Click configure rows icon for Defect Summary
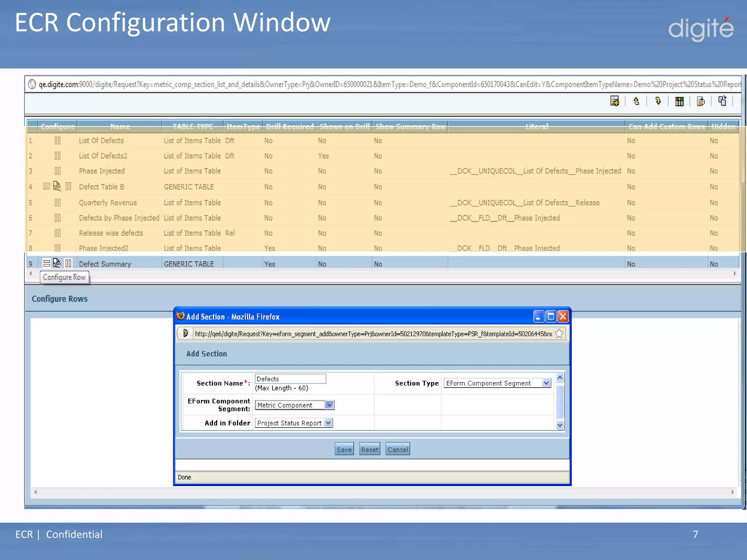The height and width of the screenshot is (560, 747). pos(47,263)
